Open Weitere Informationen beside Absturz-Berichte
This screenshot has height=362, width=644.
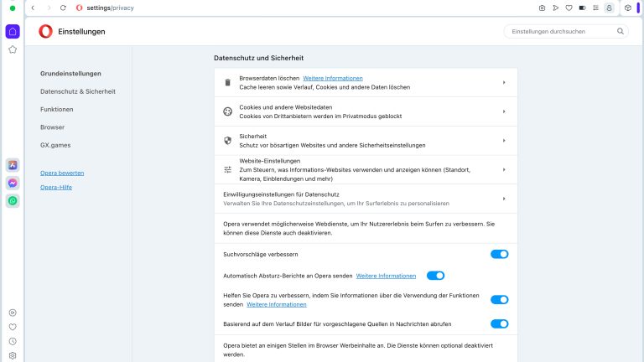(x=386, y=276)
